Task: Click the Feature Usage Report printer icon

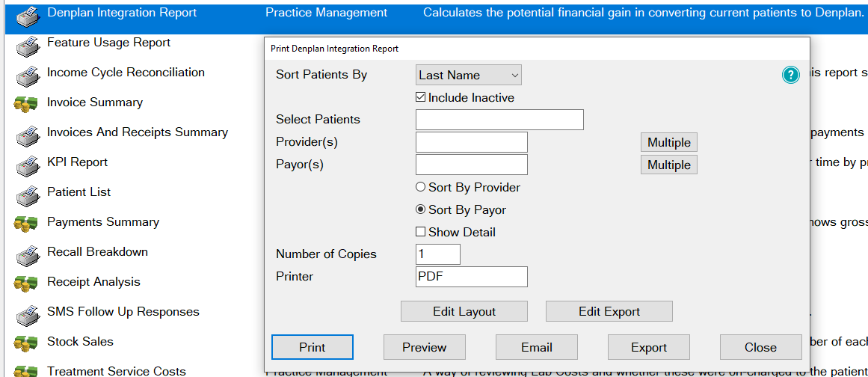Action: point(28,44)
